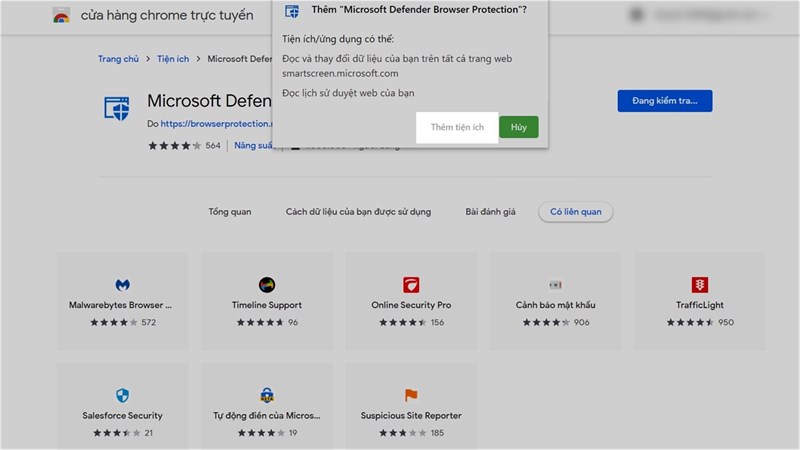The width and height of the screenshot is (800, 450).
Task: Click Salesforce Security card title
Action: (122, 416)
